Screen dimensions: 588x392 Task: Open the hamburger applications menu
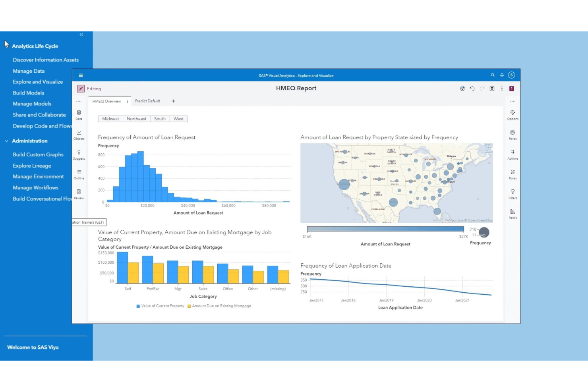click(x=81, y=75)
